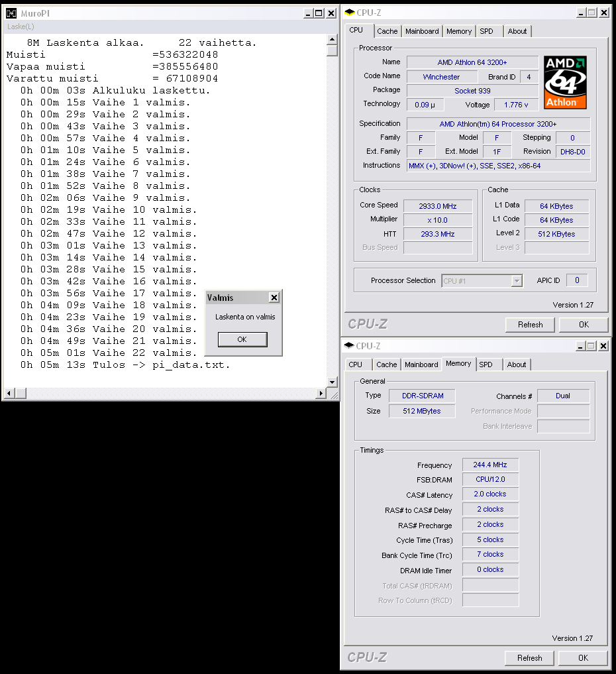Screen dimensions: 616x674
Task: Click the Channels # value 'Dual'
Action: [x=563, y=396]
